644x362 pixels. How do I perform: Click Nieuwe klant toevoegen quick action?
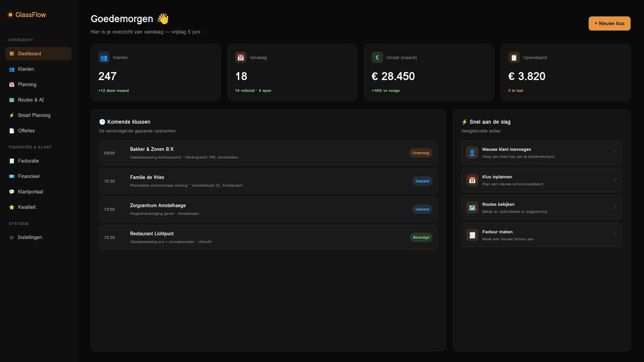tap(542, 152)
